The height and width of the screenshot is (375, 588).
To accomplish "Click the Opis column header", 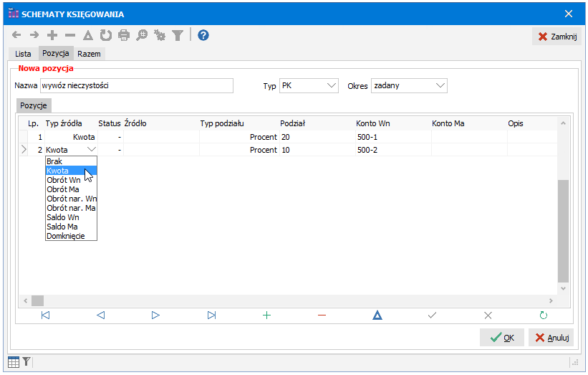I will tap(531, 123).
